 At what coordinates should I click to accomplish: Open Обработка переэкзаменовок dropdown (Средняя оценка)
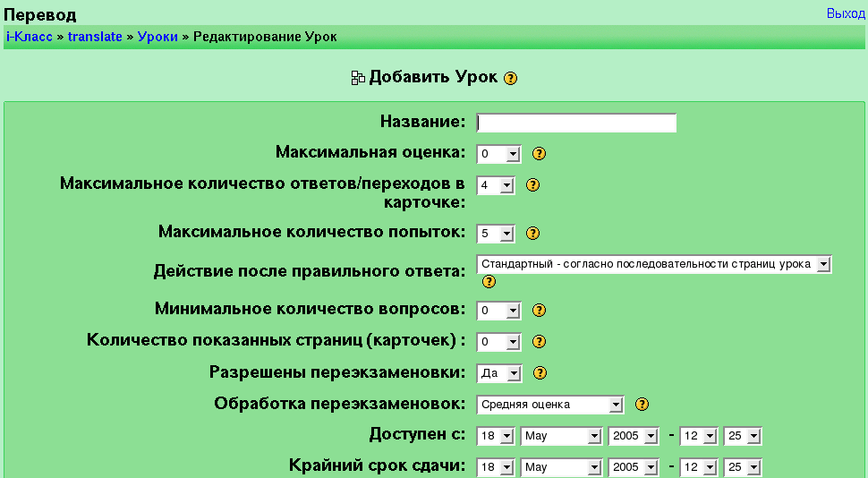click(x=550, y=405)
